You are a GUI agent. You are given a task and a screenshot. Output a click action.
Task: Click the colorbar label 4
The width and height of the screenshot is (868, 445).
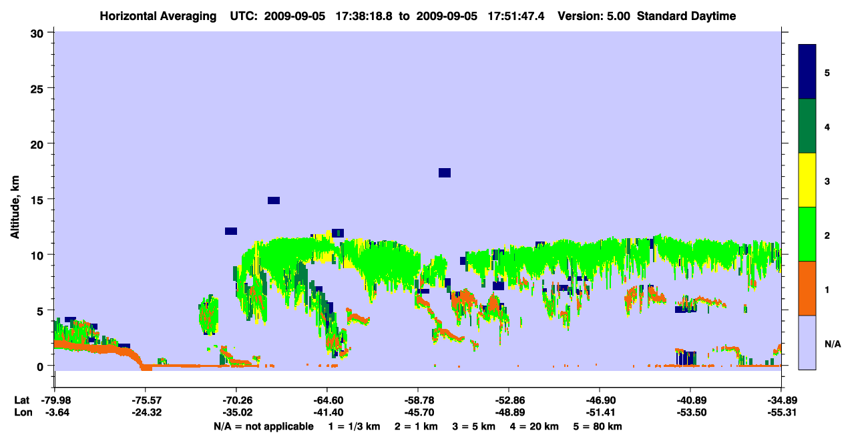827,126
